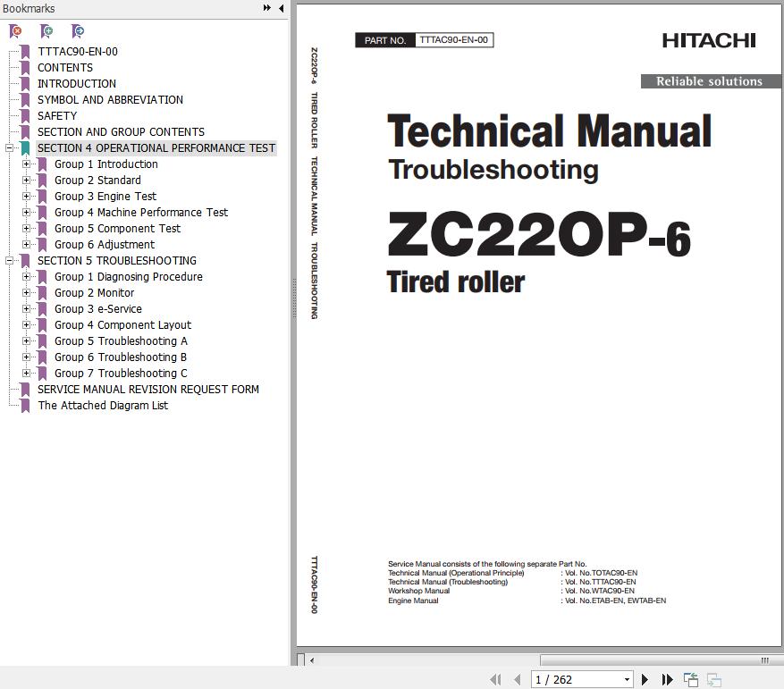Screen dimensions: 784x689
Task: Click the teal bookmark icon of SECTION 4
Action: [25, 148]
